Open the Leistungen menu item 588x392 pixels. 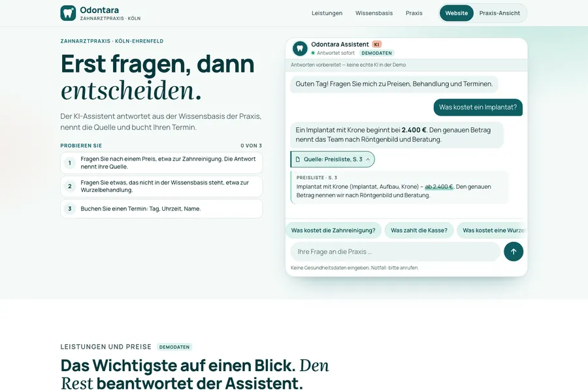click(327, 13)
